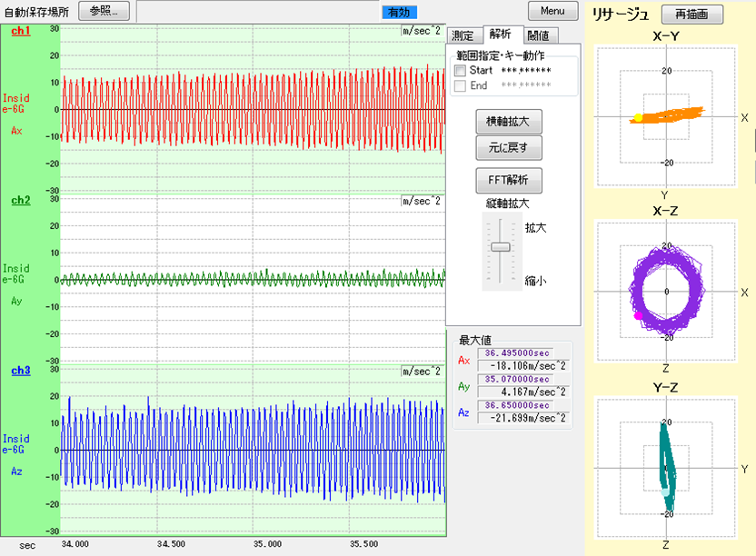756x556 pixels.
Task: Select the ch3 channel link
Action: 21,371
